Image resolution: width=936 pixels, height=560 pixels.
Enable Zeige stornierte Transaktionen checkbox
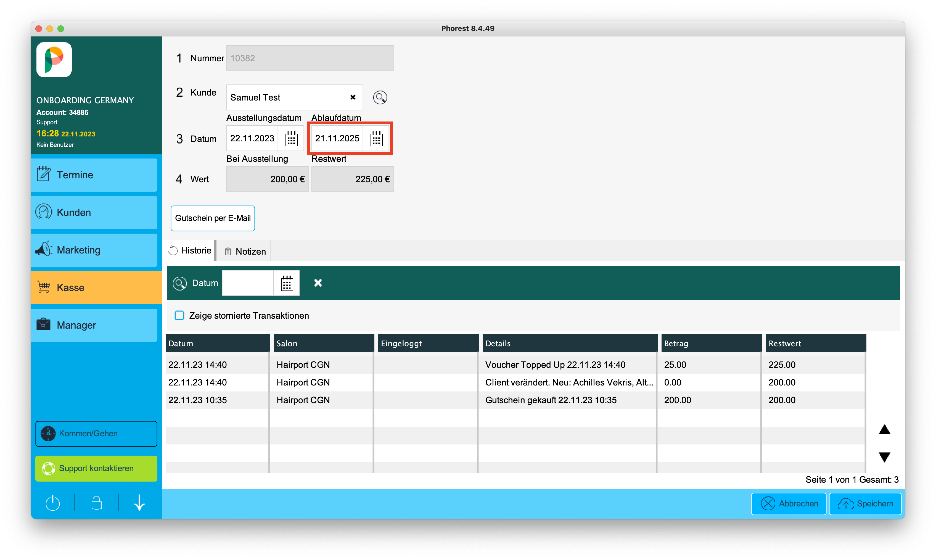pos(179,315)
